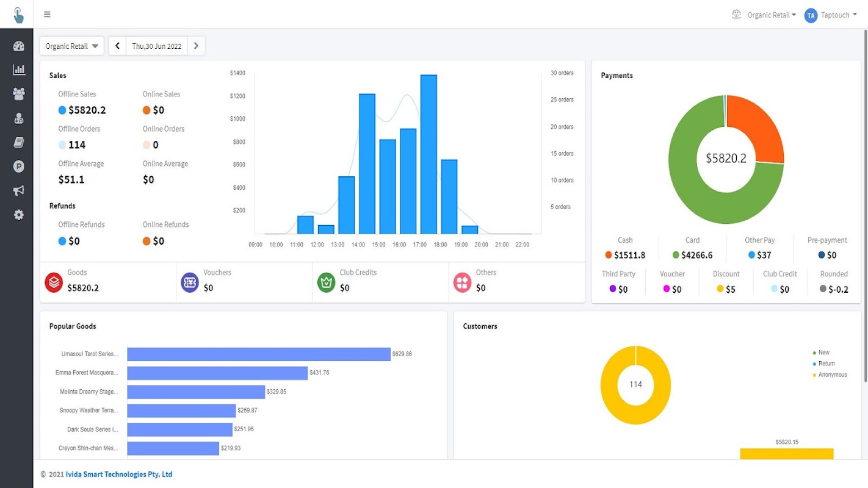Open the staff user icon in sidebar
Viewport: 868px width, 488px height.
18,118
